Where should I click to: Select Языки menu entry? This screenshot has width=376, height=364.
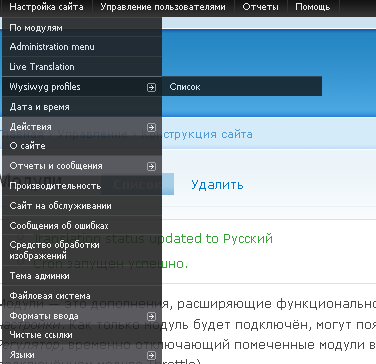pos(82,355)
